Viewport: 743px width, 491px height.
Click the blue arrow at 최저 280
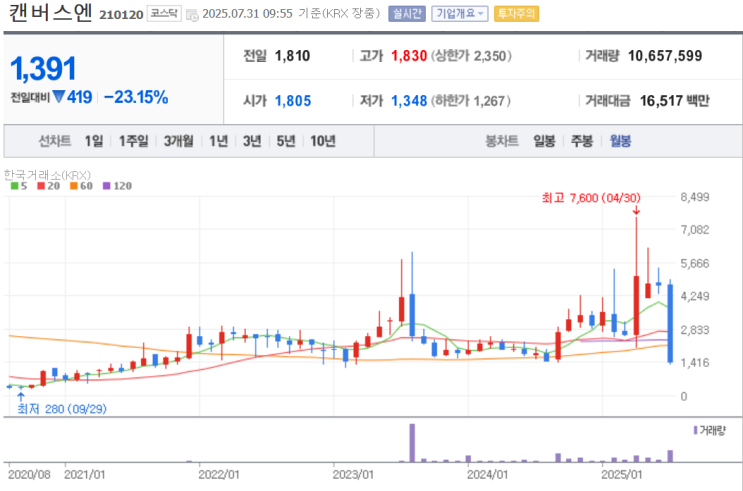pyautogui.click(x=20, y=397)
